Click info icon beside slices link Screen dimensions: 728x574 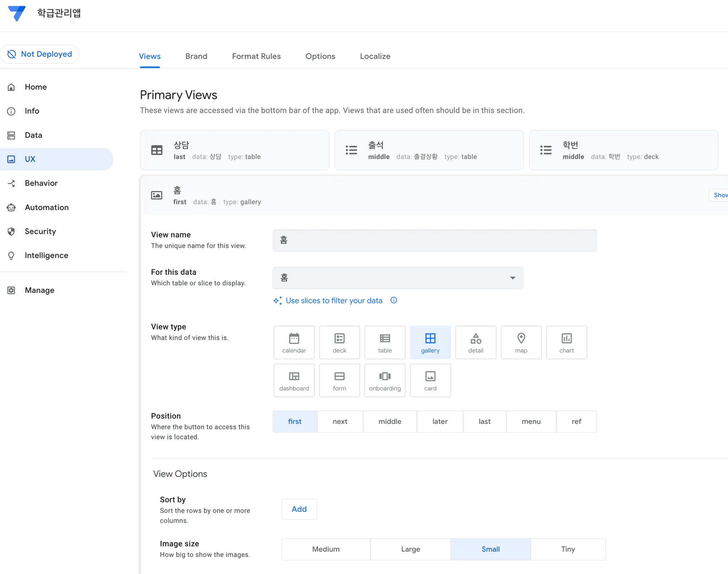pos(394,300)
